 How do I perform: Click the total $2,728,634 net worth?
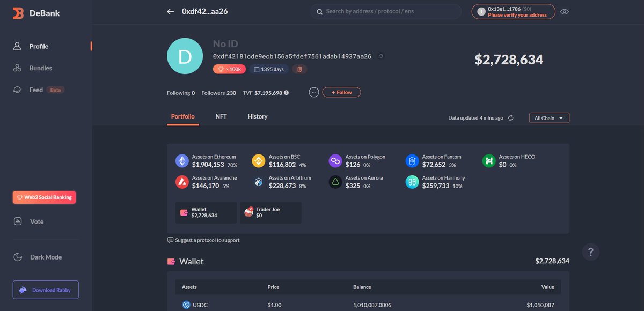click(509, 60)
